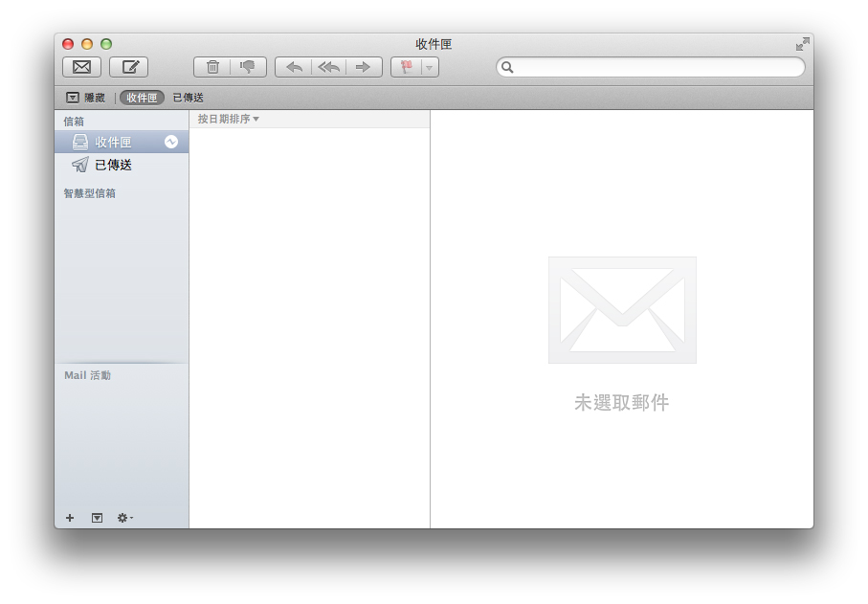Image resolution: width=868 pixels, height=604 pixels.
Task: Click the Reply All double-arrow icon
Action: tap(329, 67)
